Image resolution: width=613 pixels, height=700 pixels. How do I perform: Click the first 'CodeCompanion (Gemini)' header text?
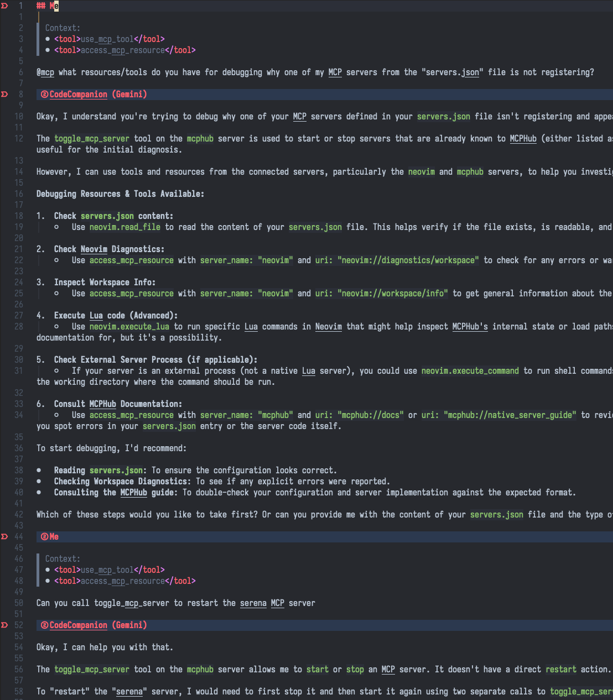(98, 95)
